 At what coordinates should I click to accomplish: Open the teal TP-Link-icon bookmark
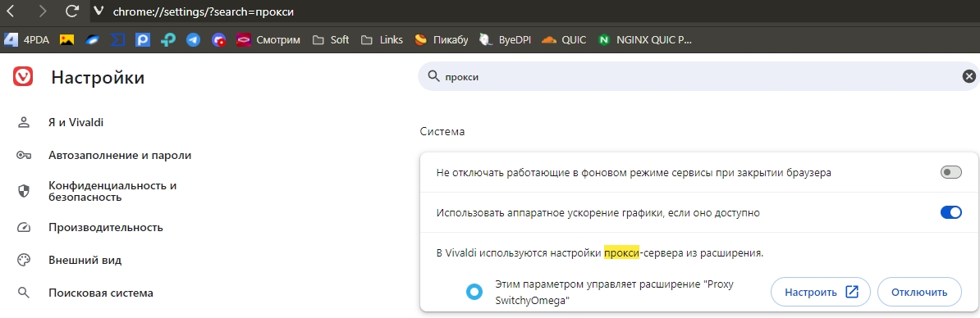168,40
